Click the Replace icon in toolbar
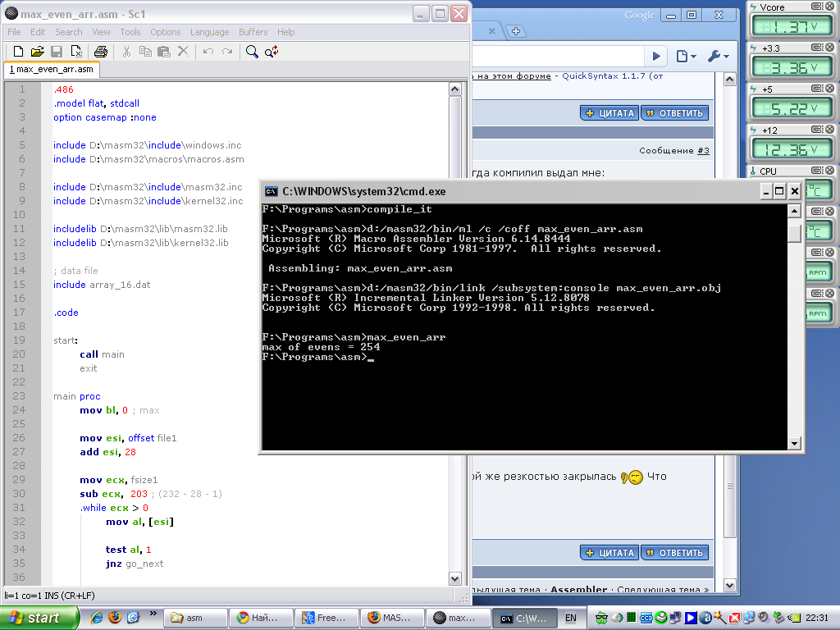 (x=272, y=52)
